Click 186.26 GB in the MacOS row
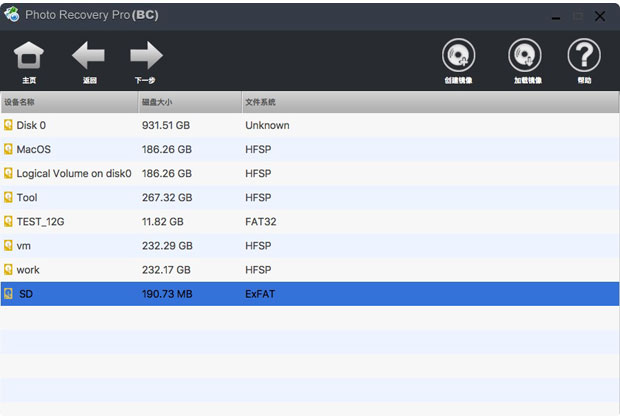The height and width of the screenshot is (420, 620). (x=167, y=149)
